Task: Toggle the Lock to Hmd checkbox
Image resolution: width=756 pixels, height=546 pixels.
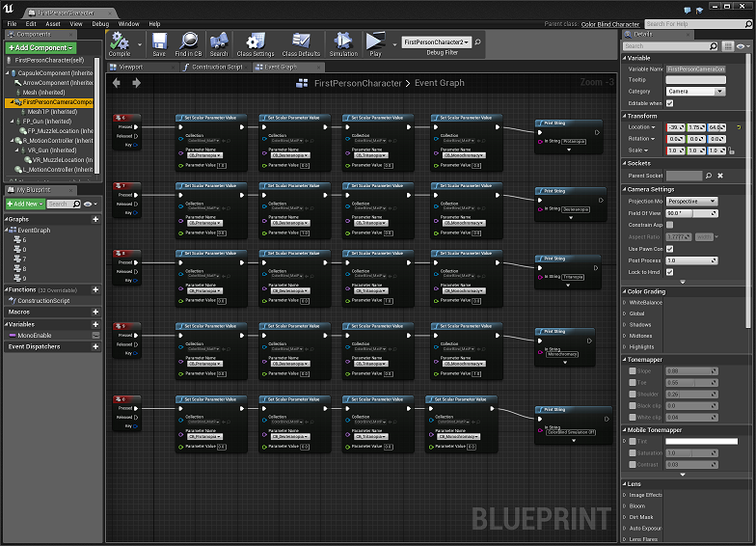Action: point(669,272)
